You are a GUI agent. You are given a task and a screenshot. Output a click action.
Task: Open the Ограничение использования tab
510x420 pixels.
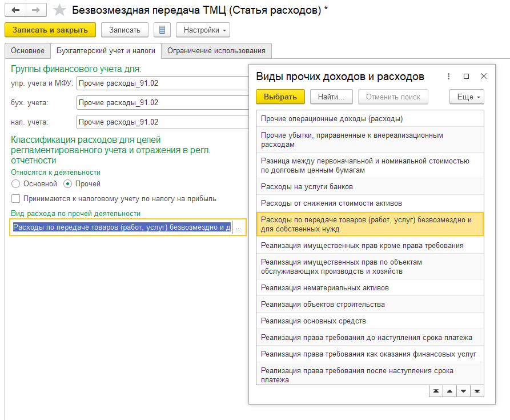point(216,51)
